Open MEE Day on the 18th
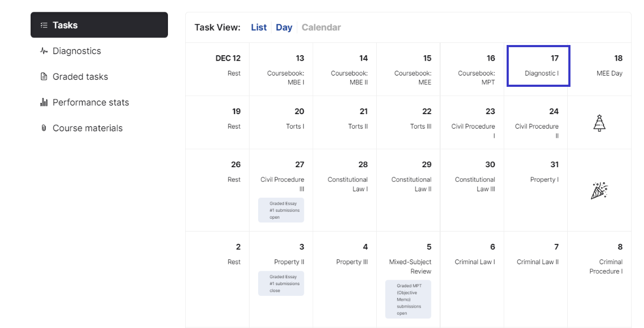The image size is (644, 328). (x=609, y=73)
